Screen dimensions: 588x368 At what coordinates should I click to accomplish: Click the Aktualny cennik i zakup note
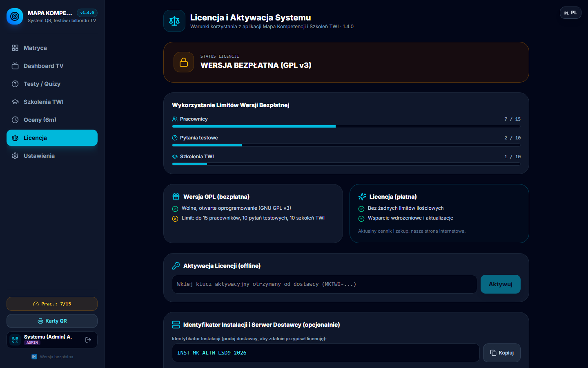(412, 231)
